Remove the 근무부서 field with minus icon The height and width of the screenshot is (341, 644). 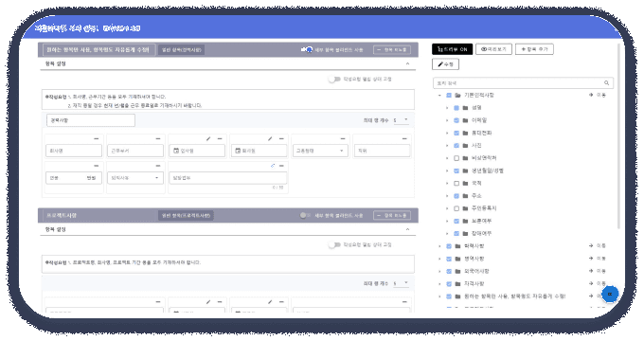[x=158, y=139]
